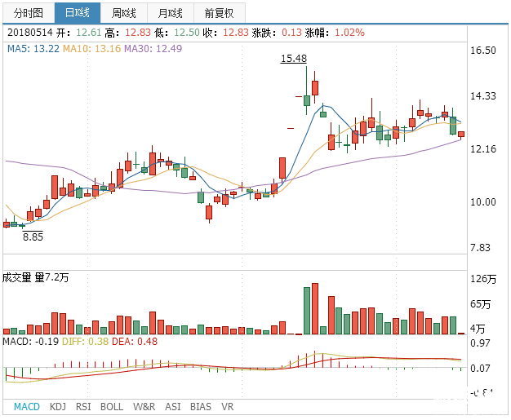Click the 16.50 price axis label

tap(483, 51)
